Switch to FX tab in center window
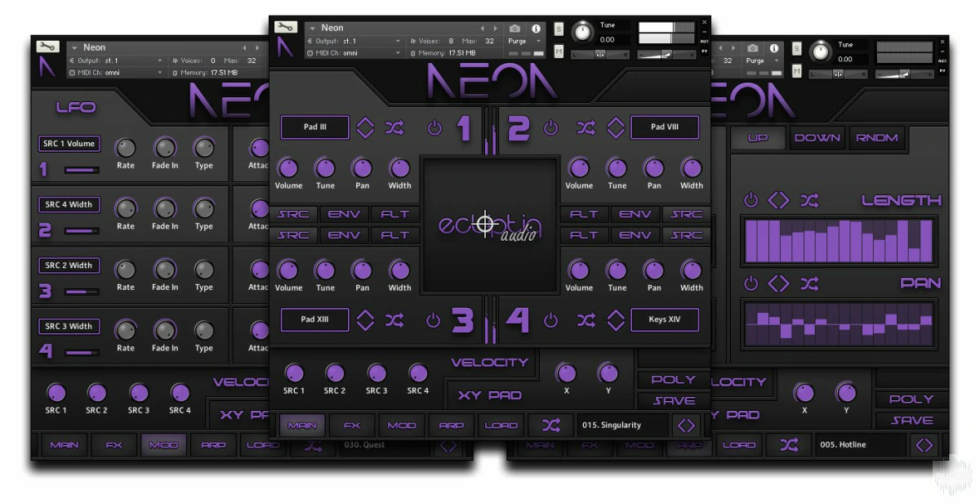The width and height of the screenshot is (980, 504). pos(352,426)
